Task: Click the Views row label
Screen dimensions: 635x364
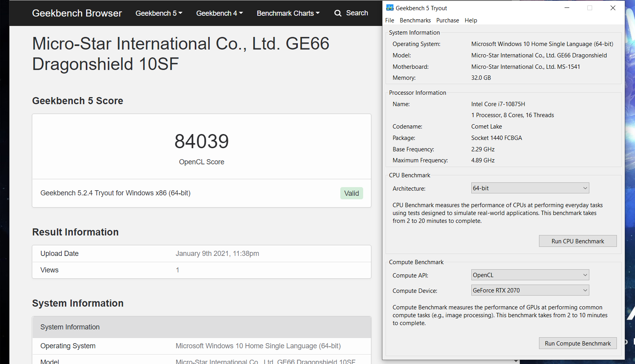Action: (49, 270)
